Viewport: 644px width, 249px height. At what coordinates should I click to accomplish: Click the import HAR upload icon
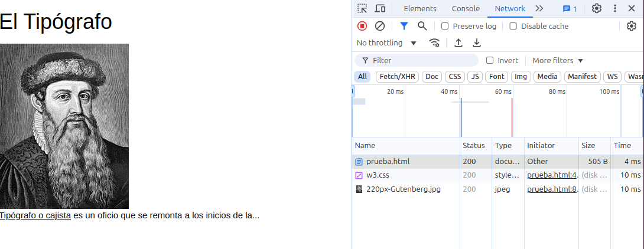[x=458, y=43]
